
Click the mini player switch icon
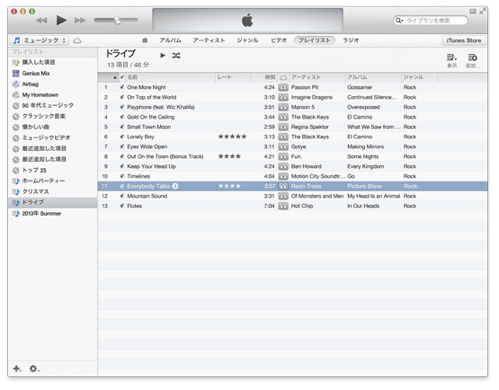click(473, 12)
